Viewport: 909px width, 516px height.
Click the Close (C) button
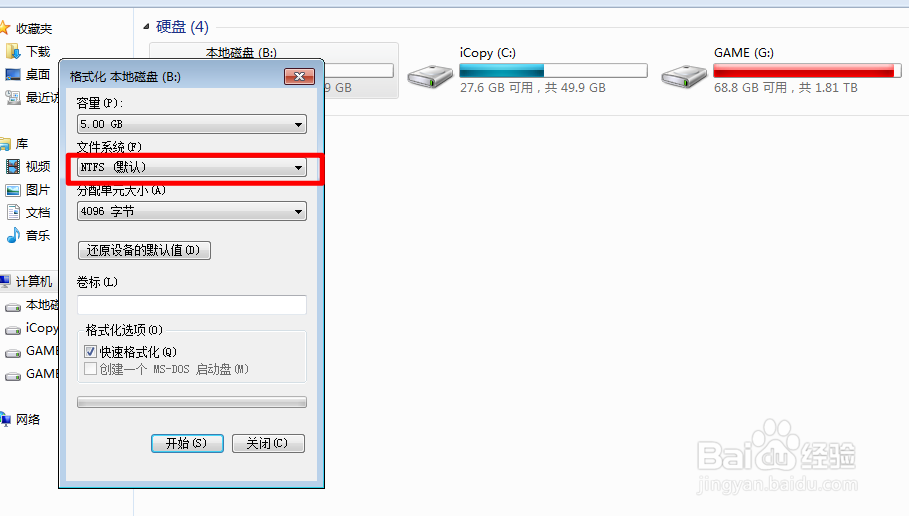coord(268,444)
